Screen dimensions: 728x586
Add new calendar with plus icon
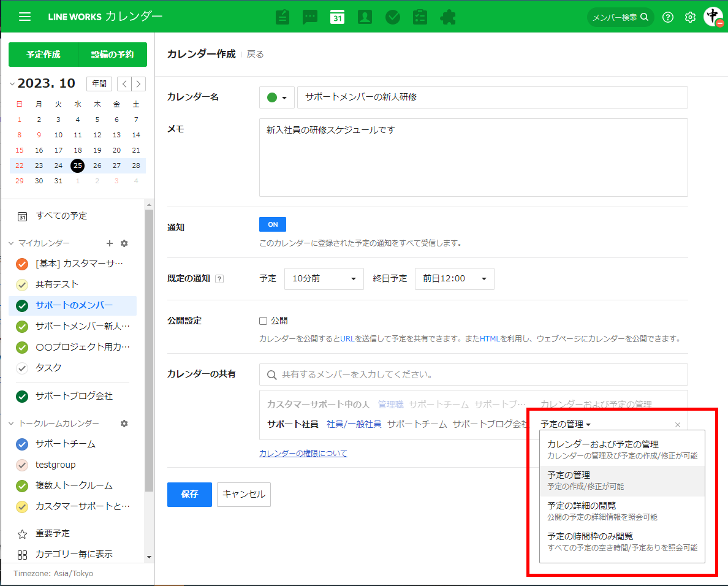(110, 243)
